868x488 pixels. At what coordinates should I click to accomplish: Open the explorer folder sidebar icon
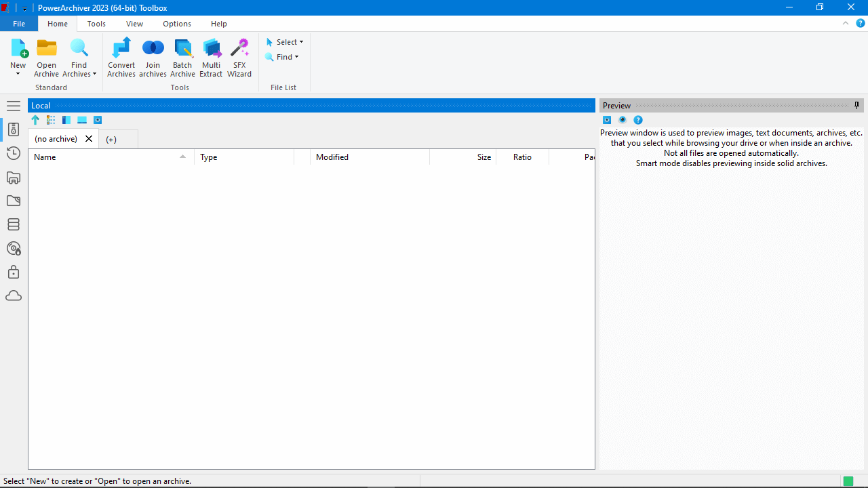coord(14,178)
